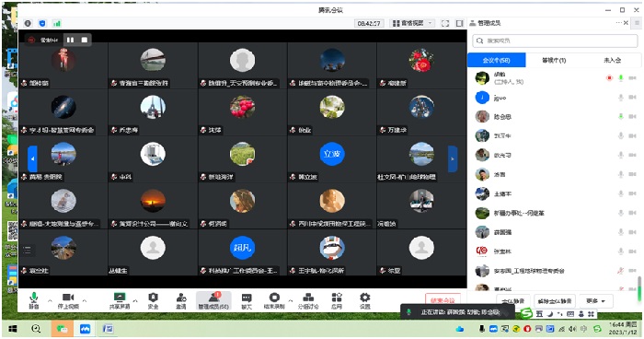
Task: Click the red 结束会议 end meeting button
Action: 443,300
